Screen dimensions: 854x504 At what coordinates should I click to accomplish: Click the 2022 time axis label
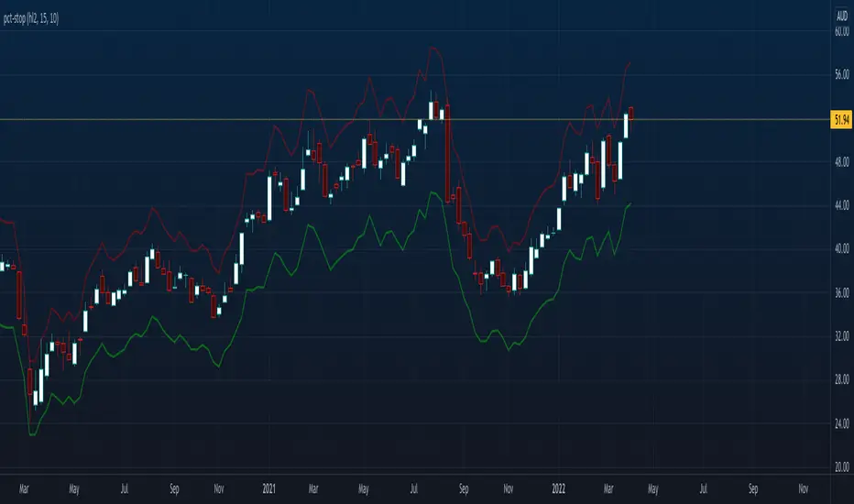(559, 488)
